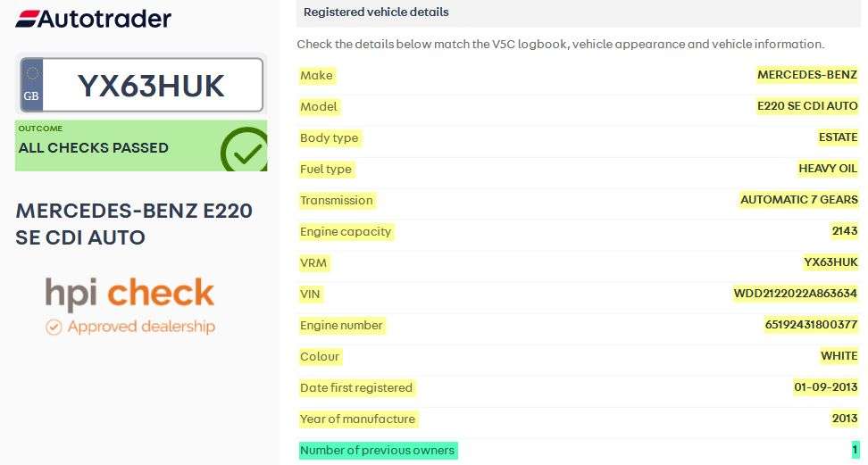Click the engine number value
The height and width of the screenshot is (465, 868).
point(810,325)
